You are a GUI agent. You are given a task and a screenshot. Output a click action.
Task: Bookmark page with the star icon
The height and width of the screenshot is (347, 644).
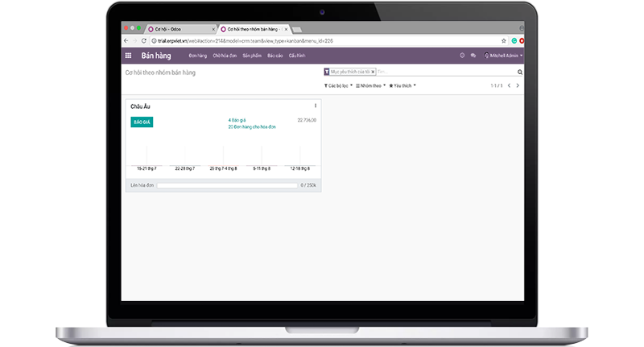[x=503, y=40]
